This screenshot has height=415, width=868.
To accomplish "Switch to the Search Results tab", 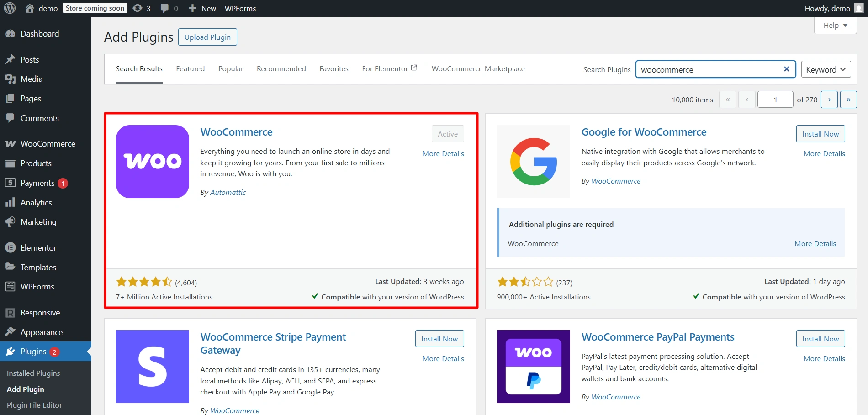I will (x=139, y=69).
